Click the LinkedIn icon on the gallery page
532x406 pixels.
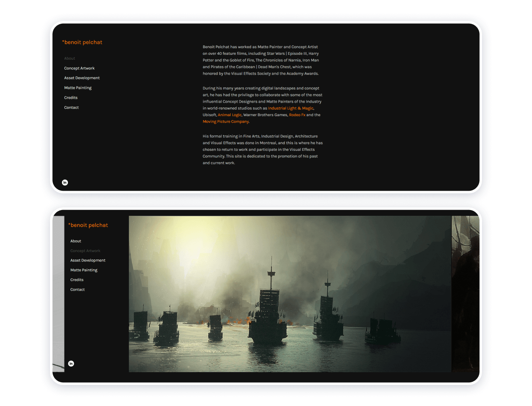click(x=71, y=363)
